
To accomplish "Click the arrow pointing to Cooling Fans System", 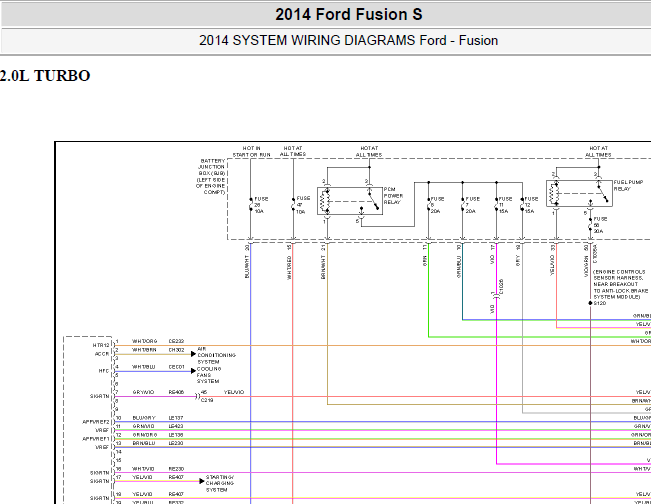I will click(x=193, y=370).
